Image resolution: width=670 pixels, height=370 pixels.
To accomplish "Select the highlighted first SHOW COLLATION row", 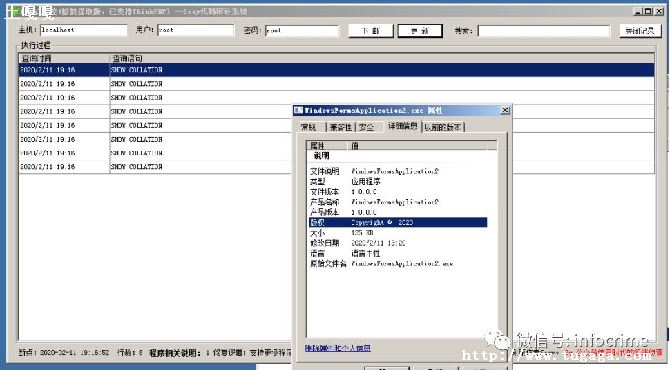I will (x=336, y=70).
